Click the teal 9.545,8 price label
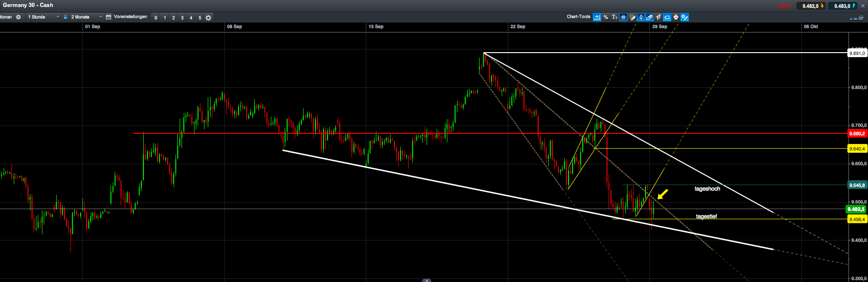This screenshot has height=282, width=868. tap(857, 185)
